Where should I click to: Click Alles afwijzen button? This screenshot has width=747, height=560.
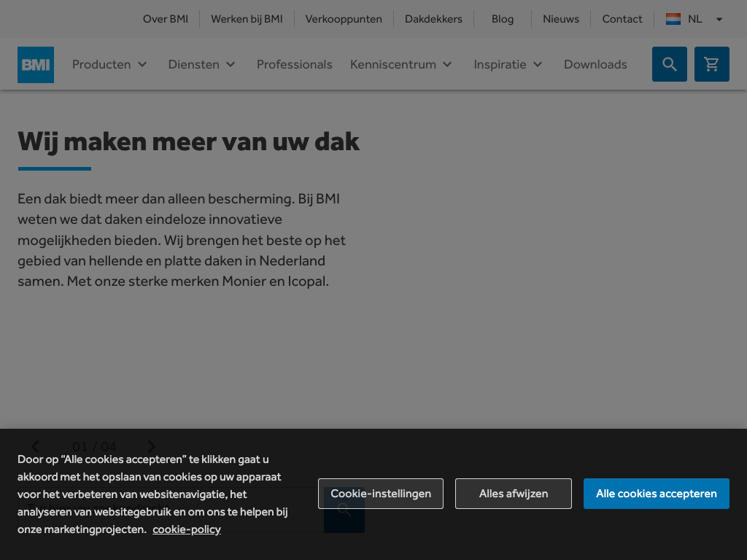click(513, 494)
